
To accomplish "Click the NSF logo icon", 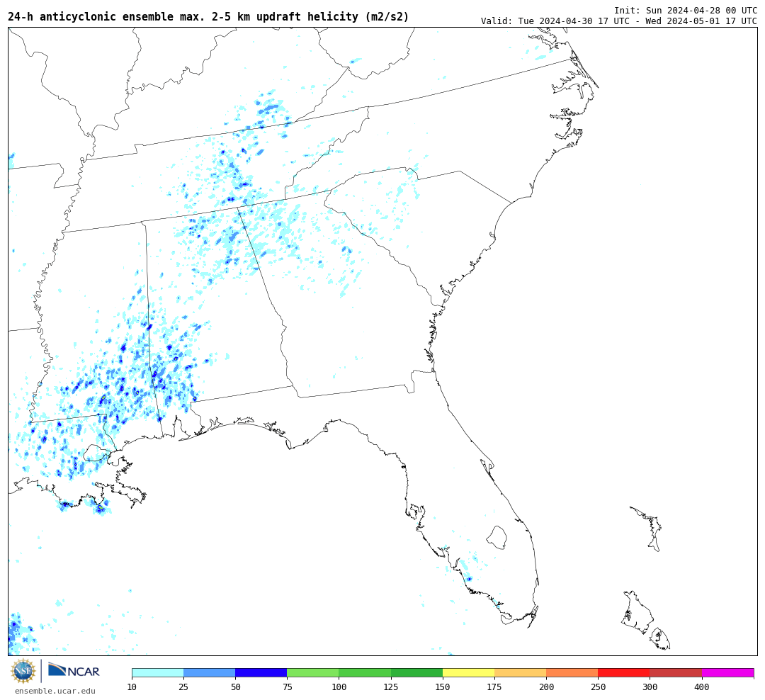I will [x=23, y=671].
